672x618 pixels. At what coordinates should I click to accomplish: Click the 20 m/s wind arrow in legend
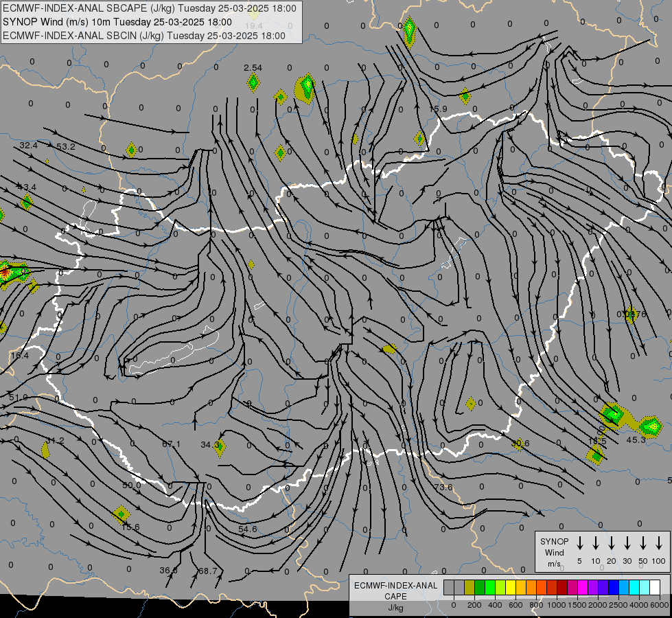[612, 543]
